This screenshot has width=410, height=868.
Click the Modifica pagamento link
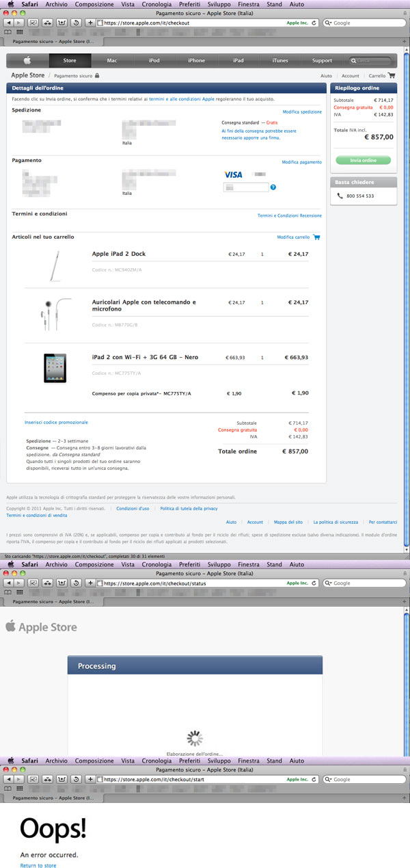pyautogui.click(x=301, y=162)
